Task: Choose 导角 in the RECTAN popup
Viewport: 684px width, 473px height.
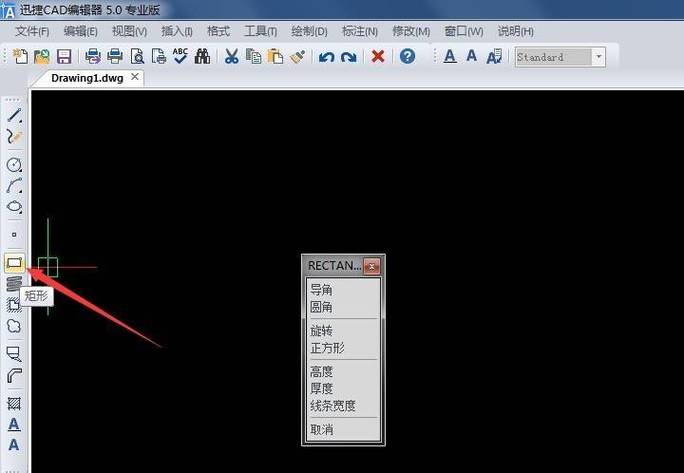Action: click(x=321, y=290)
